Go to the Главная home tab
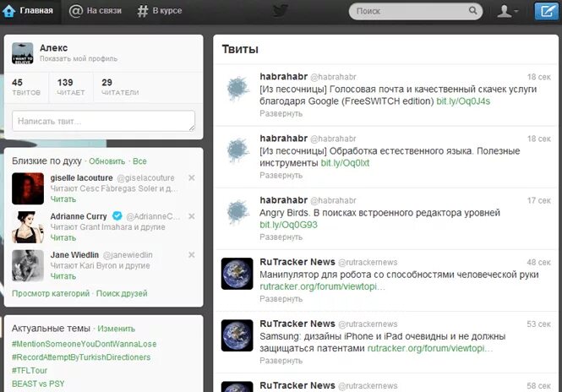 coord(28,11)
